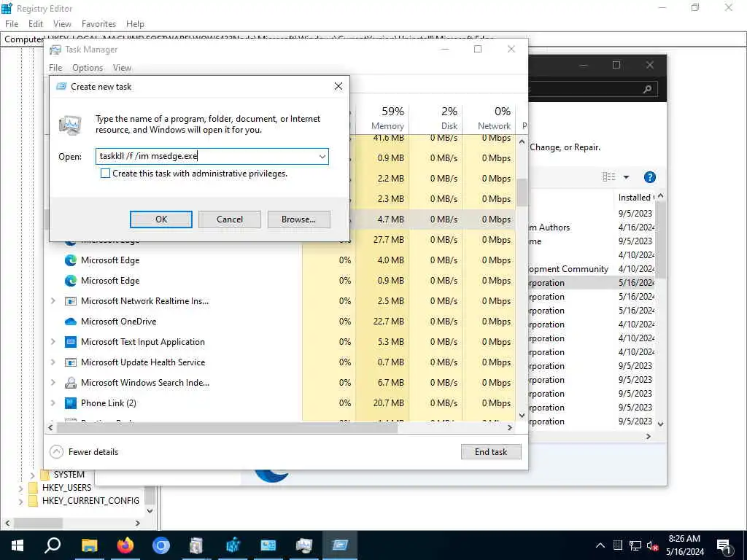The height and width of the screenshot is (560, 747).
Task: Open the Windows Start menu
Action: (x=18, y=545)
